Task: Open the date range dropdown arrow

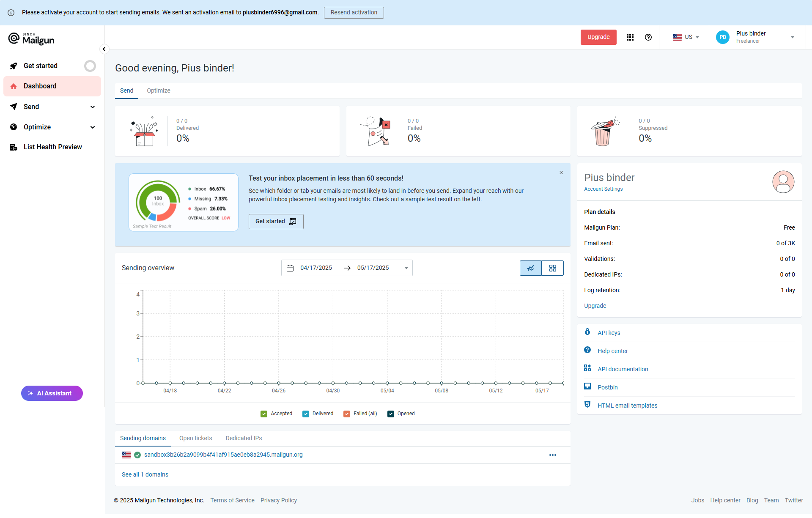Action: tap(406, 268)
